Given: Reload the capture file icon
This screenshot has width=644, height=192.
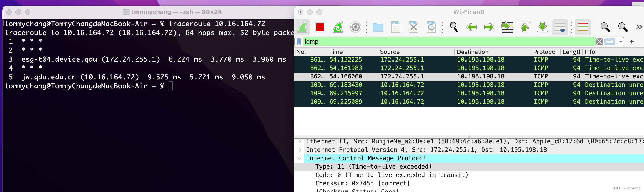Looking at the screenshot, I should [x=431, y=27].
